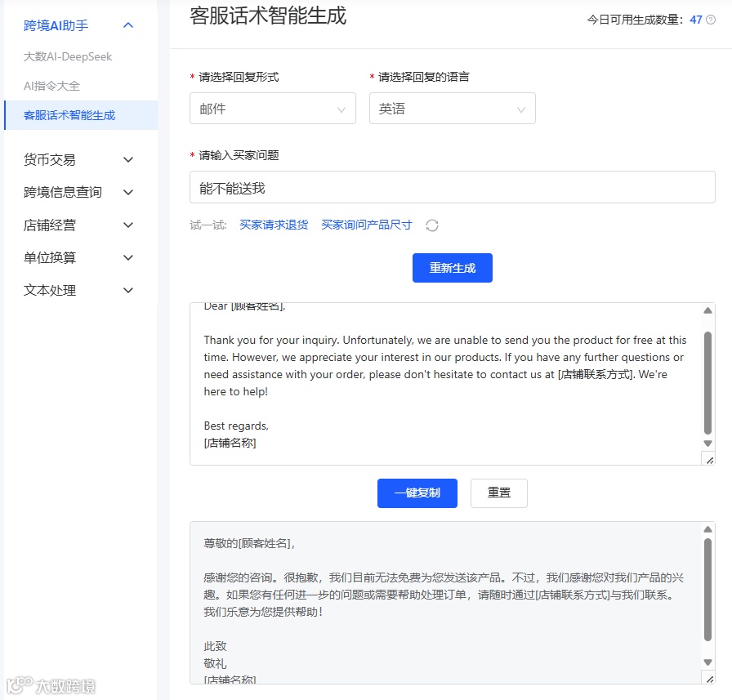This screenshot has width=732, height=700.
Task: Click the 一键复制 button
Action: point(417,493)
